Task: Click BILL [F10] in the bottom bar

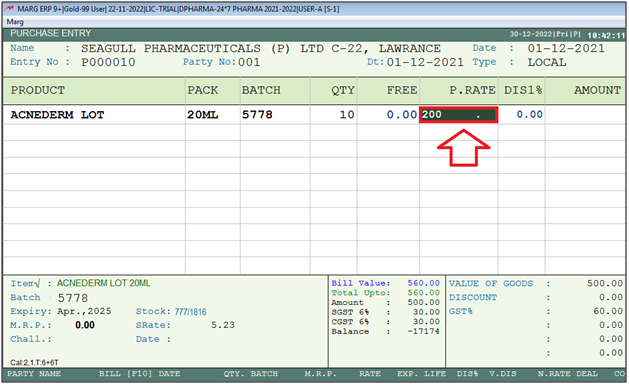Action: [126, 374]
